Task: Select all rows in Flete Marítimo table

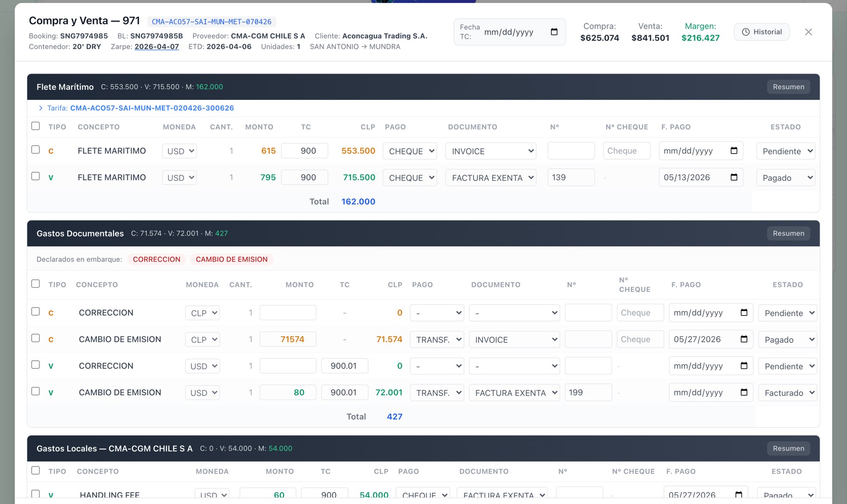Action: pyautogui.click(x=36, y=126)
